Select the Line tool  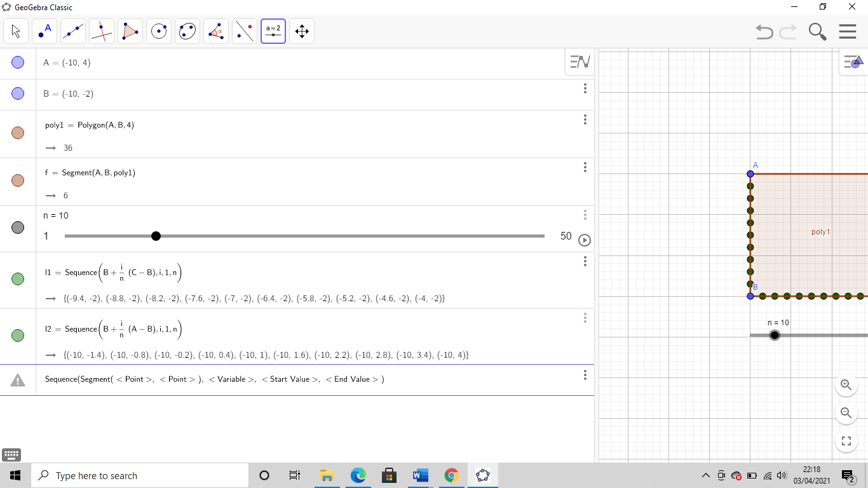tap(72, 30)
